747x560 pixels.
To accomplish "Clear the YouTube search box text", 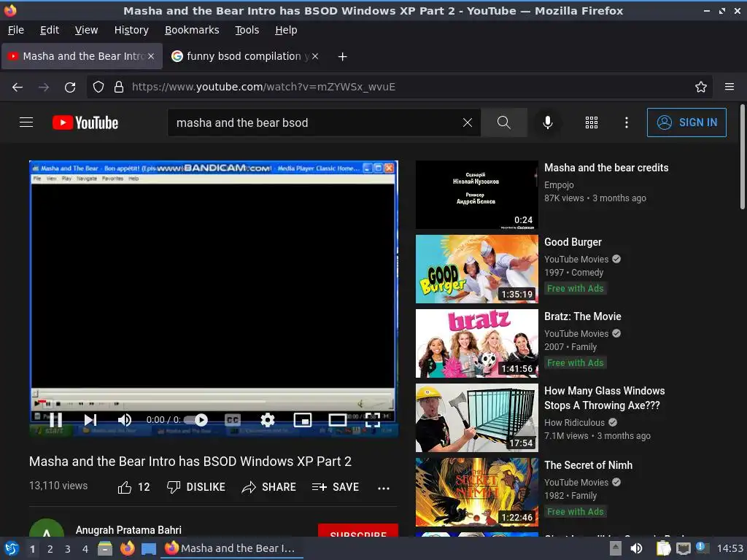I will coord(468,122).
